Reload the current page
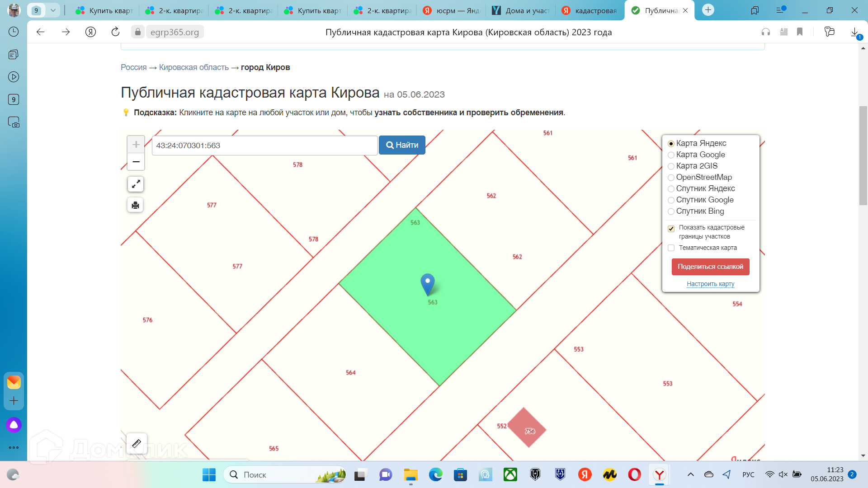Viewport: 868px width, 488px height. click(116, 32)
